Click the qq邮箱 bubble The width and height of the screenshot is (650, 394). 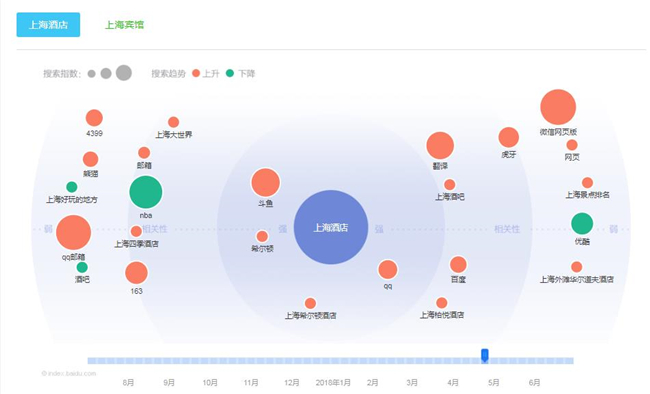[x=73, y=232]
